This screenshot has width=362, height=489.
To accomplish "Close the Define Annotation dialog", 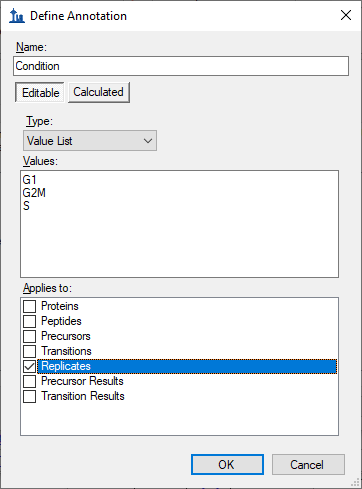I will pos(346,15).
